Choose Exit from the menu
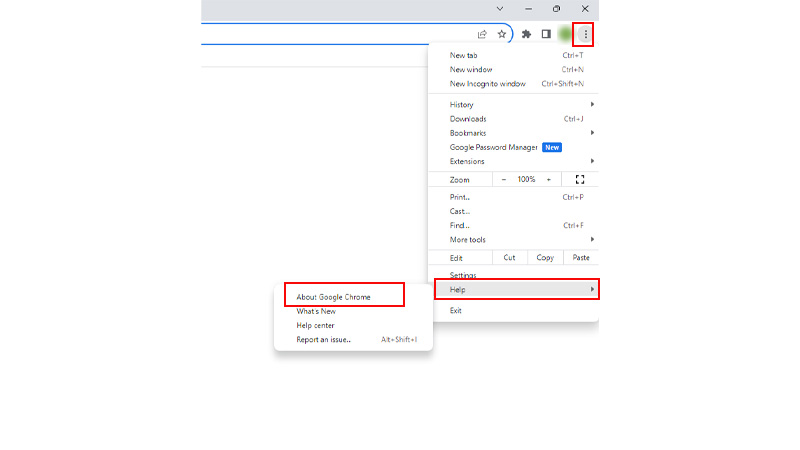The height and width of the screenshot is (450, 800). pyautogui.click(x=514, y=311)
